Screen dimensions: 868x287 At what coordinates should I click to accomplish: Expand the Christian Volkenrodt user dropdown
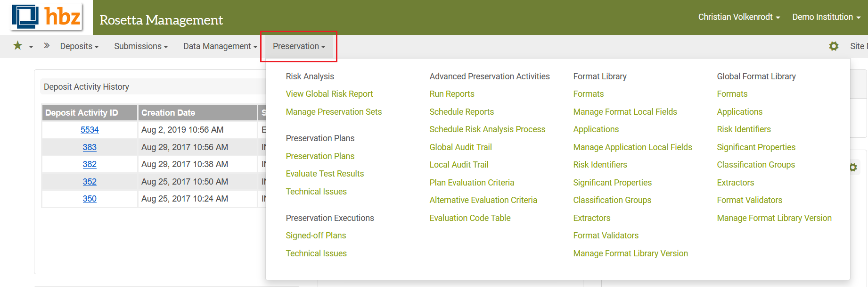[738, 17]
